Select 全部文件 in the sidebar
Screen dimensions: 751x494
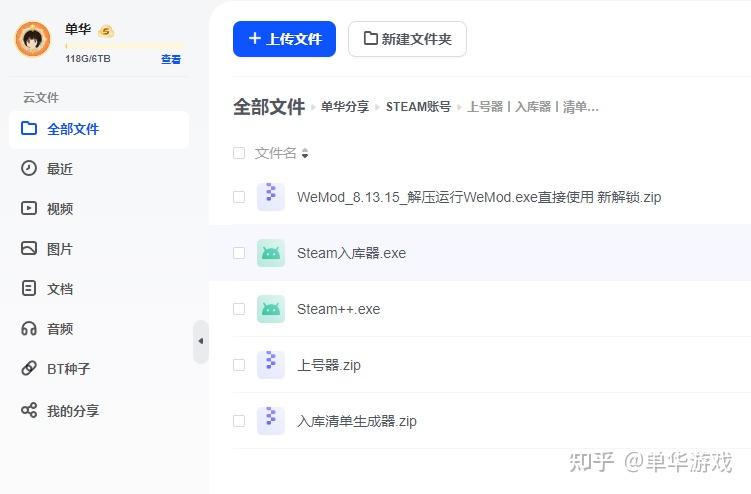click(x=99, y=129)
